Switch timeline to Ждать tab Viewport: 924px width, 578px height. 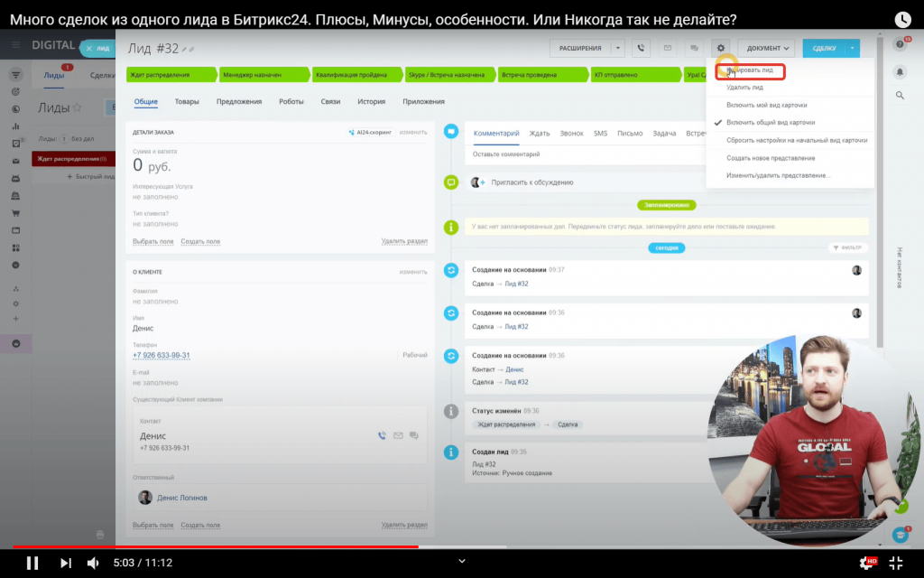(x=540, y=134)
